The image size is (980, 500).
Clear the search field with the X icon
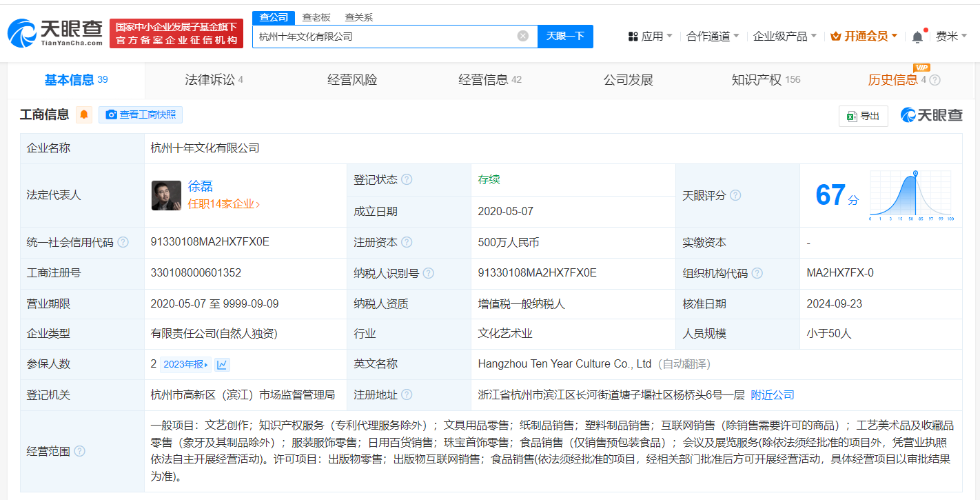pos(523,36)
